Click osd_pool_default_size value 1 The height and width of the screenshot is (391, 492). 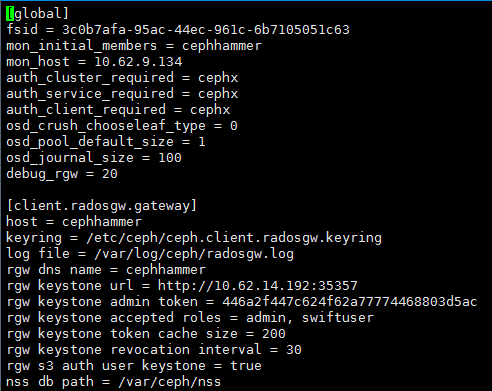point(202,142)
